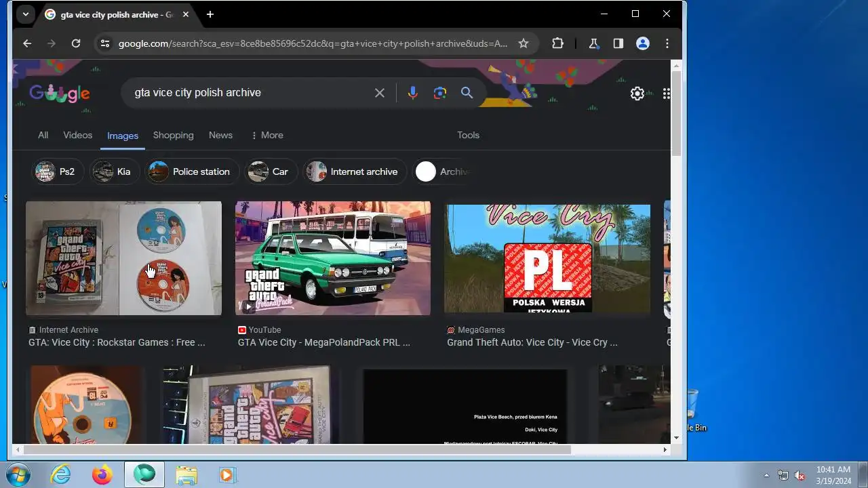The height and width of the screenshot is (488, 868).
Task: Click the search input field
Action: tap(250, 93)
